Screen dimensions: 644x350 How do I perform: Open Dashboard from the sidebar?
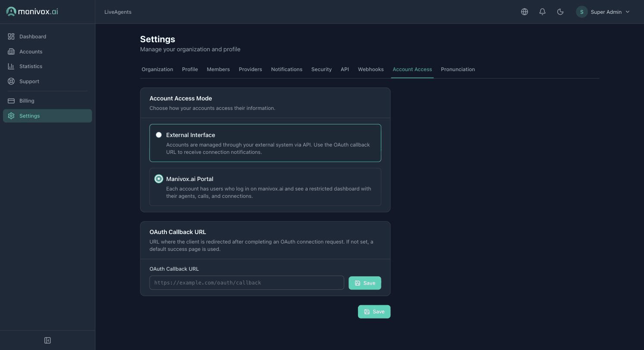tap(47, 37)
